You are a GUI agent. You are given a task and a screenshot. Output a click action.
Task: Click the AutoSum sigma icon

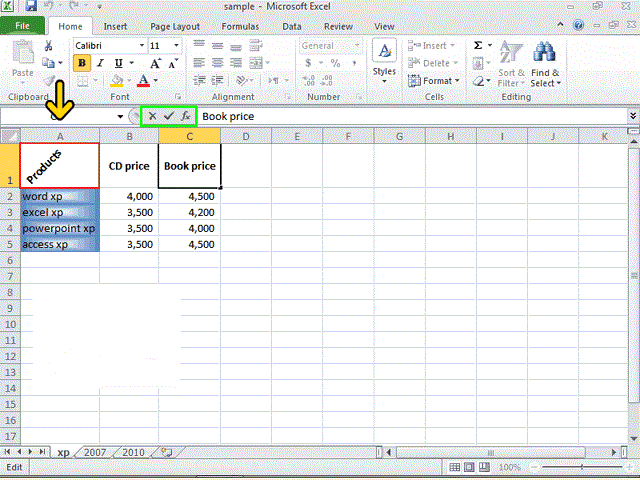(478, 45)
